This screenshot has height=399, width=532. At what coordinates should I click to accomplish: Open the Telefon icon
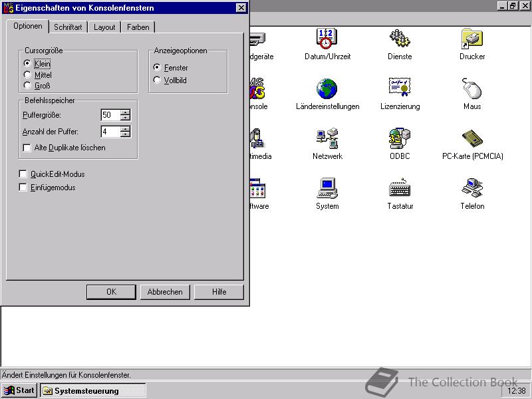472,188
